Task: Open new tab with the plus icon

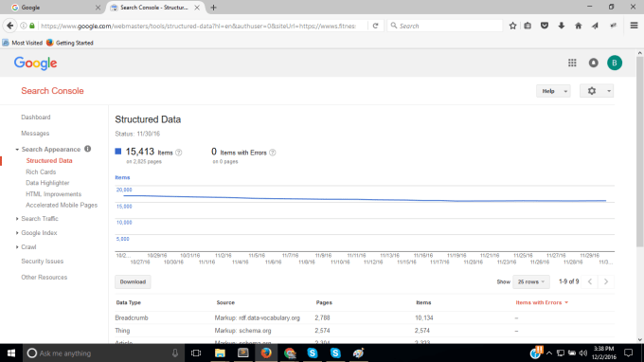Action: (213, 8)
